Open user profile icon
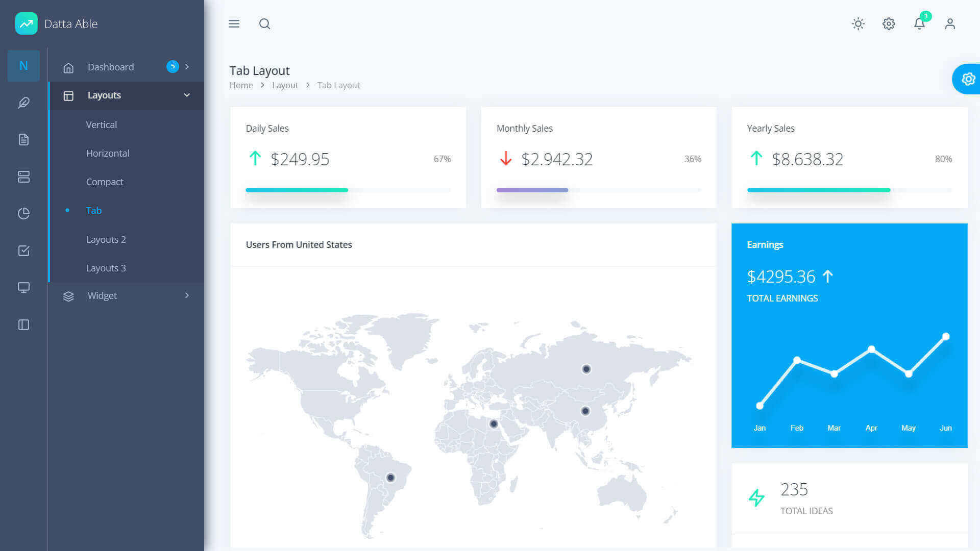This screenshot has width=980, height=551. [x=950, y=24]
